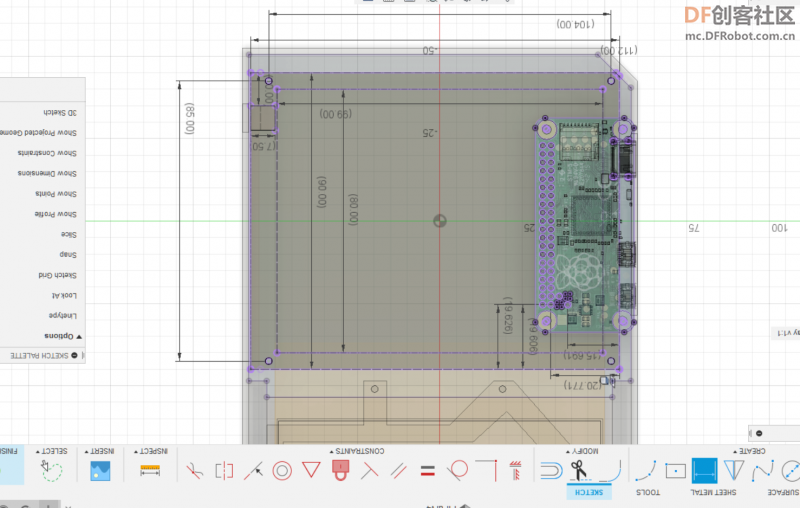Image resolution: width=800 pixels, height=508 pixels.
Task: Click the Insert image icon
Action: click(100, 470)
